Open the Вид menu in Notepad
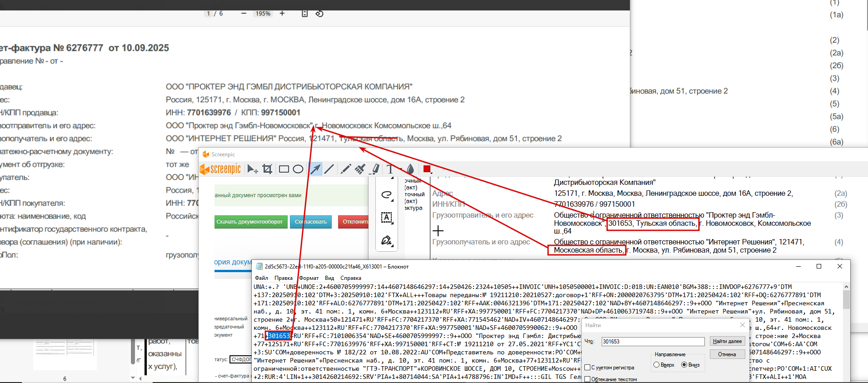This screenshot has width=868, height=383. (329, 278)
